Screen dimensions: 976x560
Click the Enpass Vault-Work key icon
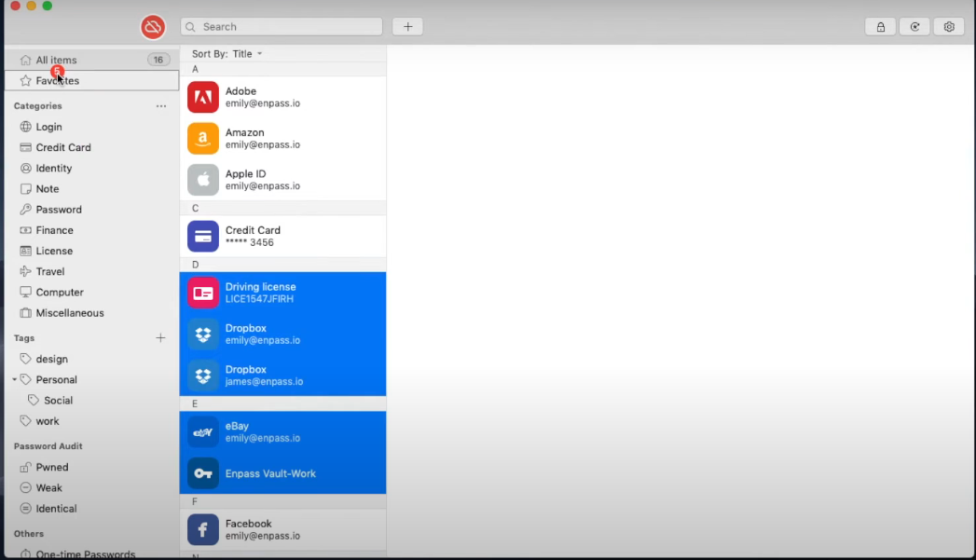click(x=203, y=473)
